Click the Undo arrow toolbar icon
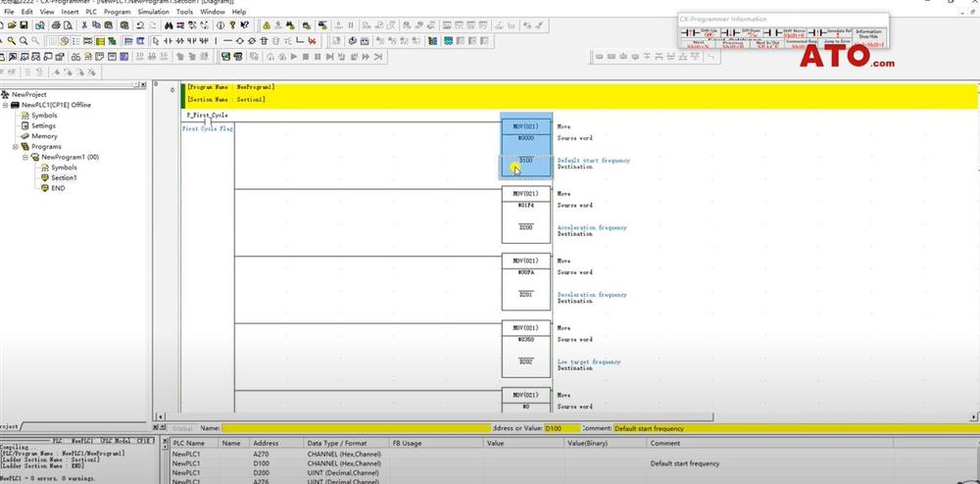The image size is (980, 484). 140,24
